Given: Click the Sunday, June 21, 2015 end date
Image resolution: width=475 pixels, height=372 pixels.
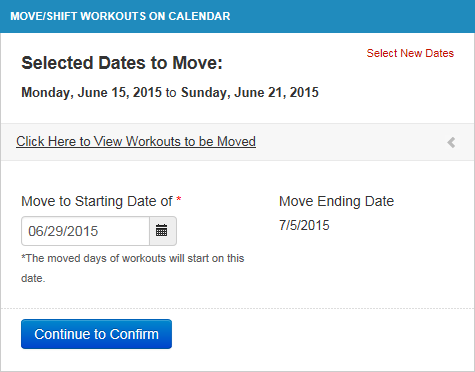Looking at the screenshot, I should 250,93.
